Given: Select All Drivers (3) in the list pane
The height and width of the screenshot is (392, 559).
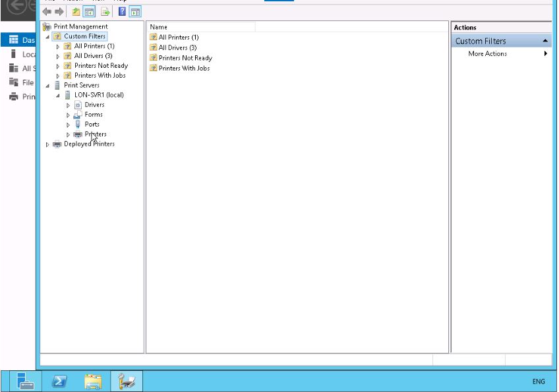Looking at the screenshot, I should 177,48.
